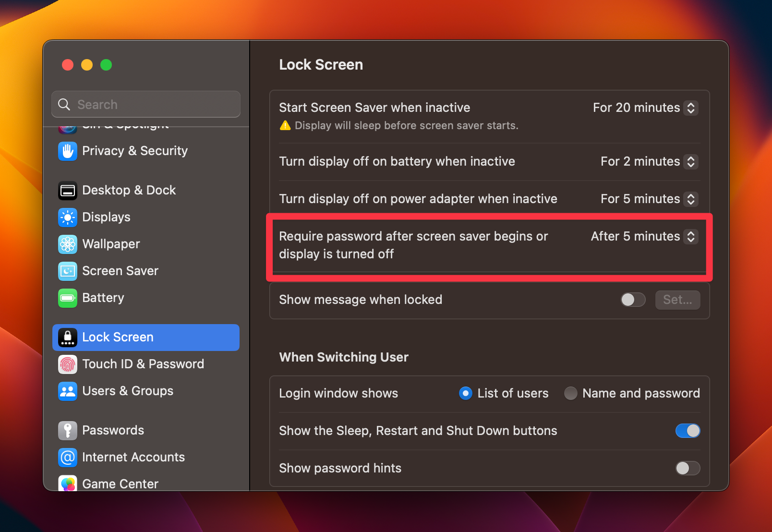Select the Displays settings icon
Screen dimensions: 772x532
click(x=68, y=217)
